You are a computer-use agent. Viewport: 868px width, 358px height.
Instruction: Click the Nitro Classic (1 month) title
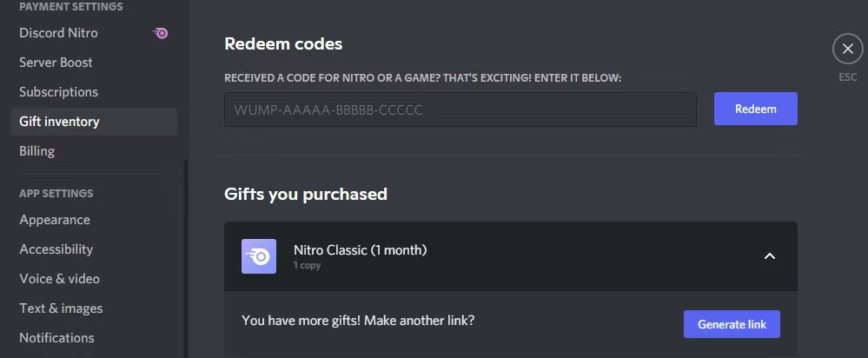[360, 250]
